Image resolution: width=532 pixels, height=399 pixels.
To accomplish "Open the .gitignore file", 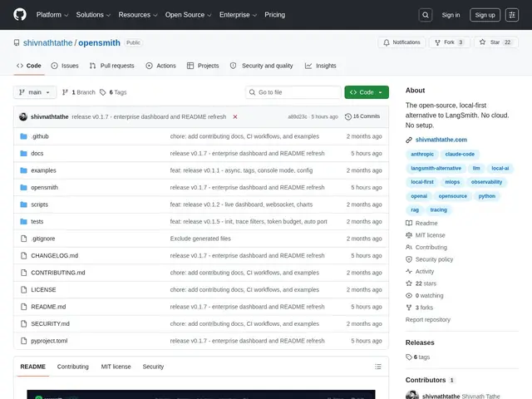I will tap(43, 239).
